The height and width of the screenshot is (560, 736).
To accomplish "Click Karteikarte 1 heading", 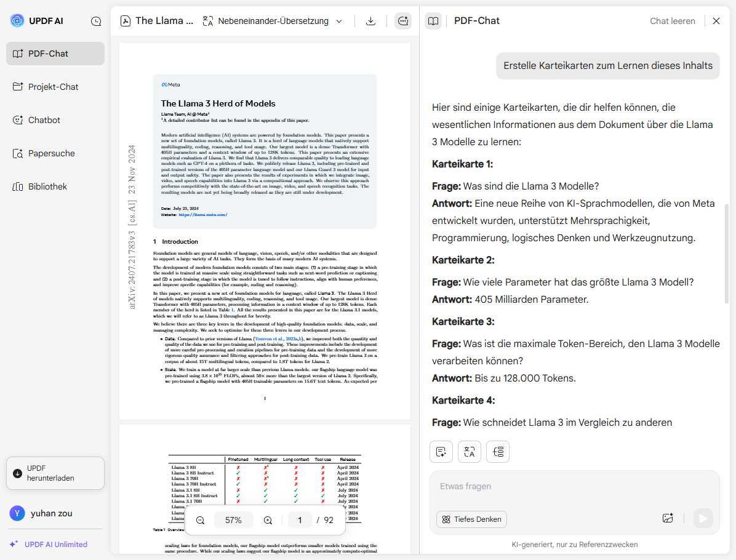I will pos(462,164).
